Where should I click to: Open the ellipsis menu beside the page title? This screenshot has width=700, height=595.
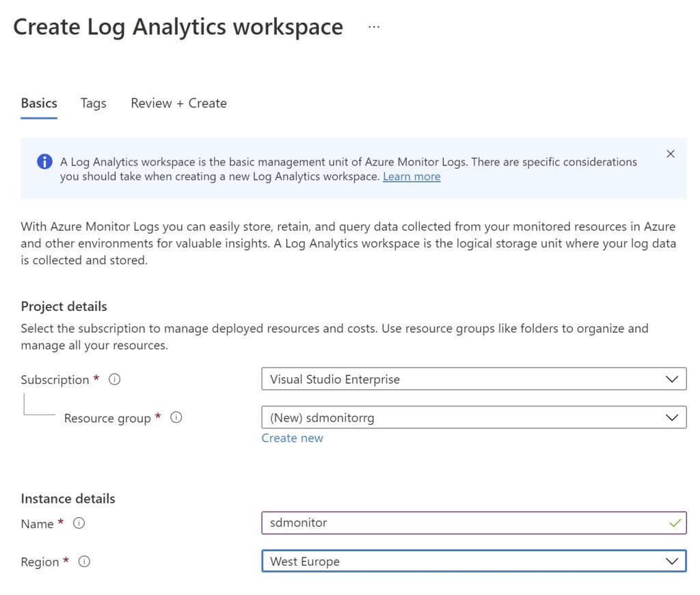click(x=373, y=27)
